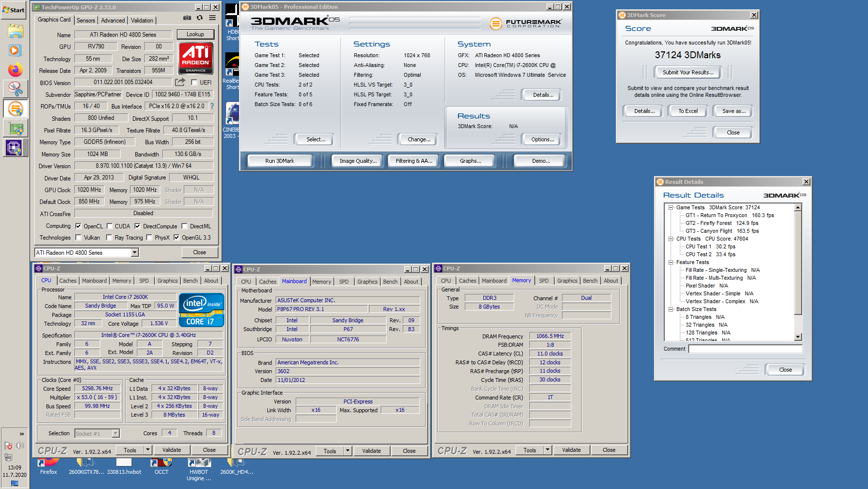Click the Image Quality button
Viewport: 868px width, 489px height.
pyautogui.click(x=358, y=161)
